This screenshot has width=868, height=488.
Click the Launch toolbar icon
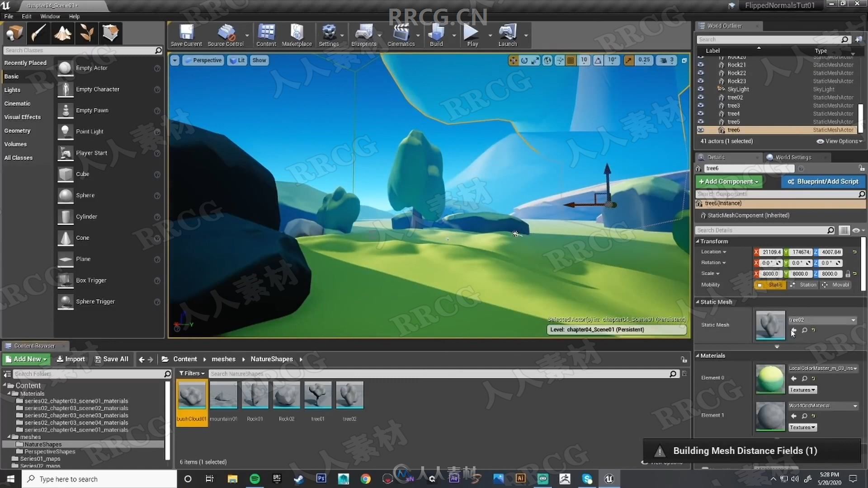[x=507, y=35]
